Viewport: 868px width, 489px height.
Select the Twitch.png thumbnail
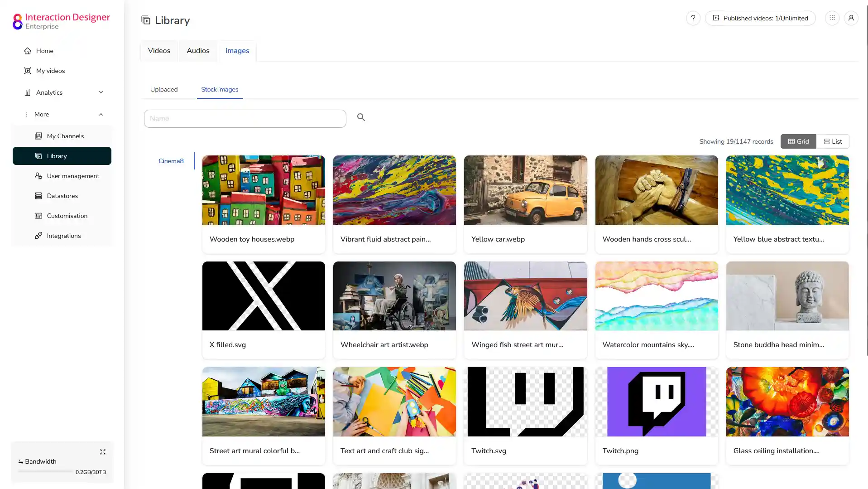click(x=657, y=402)
